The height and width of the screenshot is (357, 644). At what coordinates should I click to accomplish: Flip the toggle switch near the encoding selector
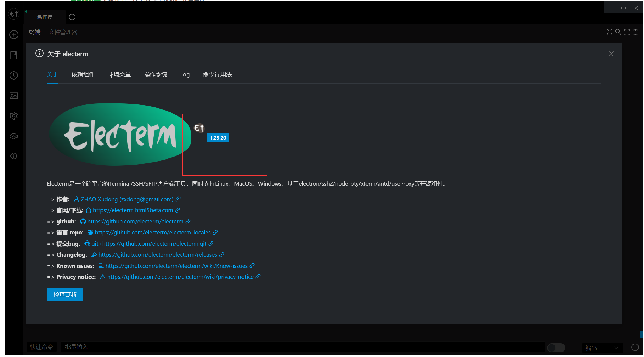click(x=556, y=348)
